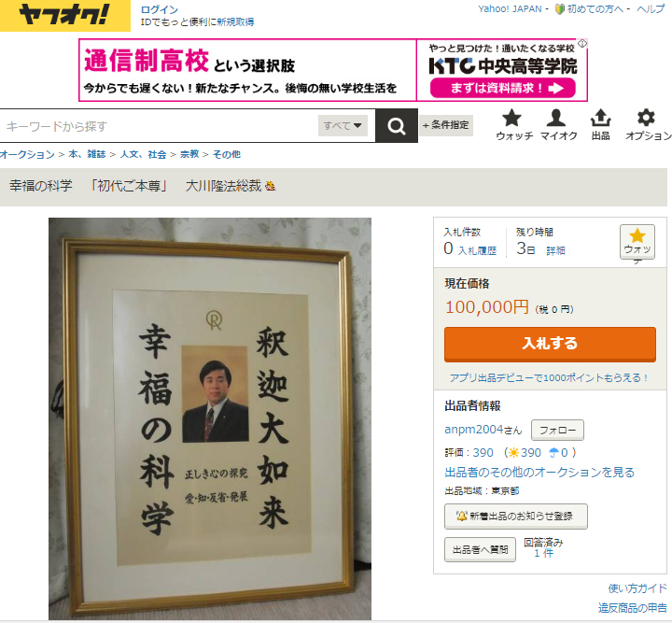The image size is (672, 623).
Task: Click the orange 入札する button
Action: click(550, 344)
